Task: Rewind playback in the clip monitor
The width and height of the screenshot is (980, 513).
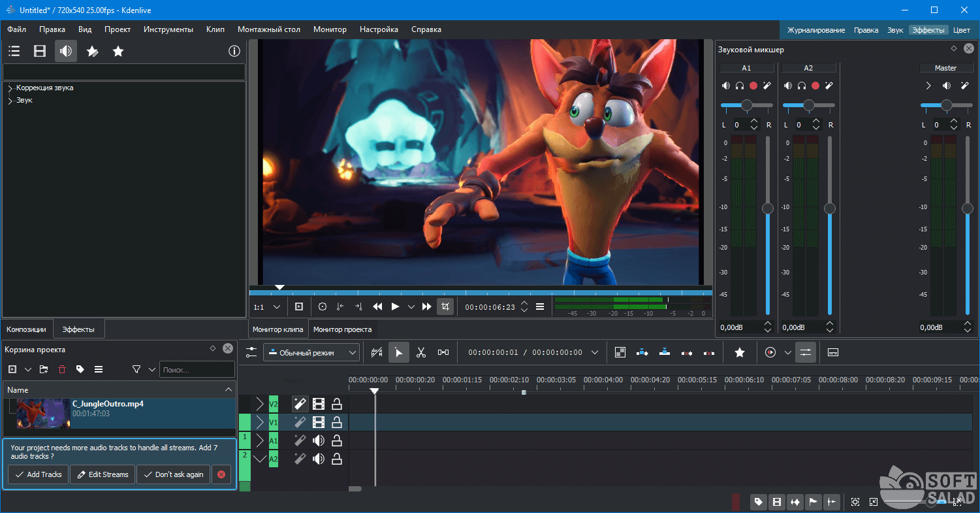Action: tap(377, 306)
